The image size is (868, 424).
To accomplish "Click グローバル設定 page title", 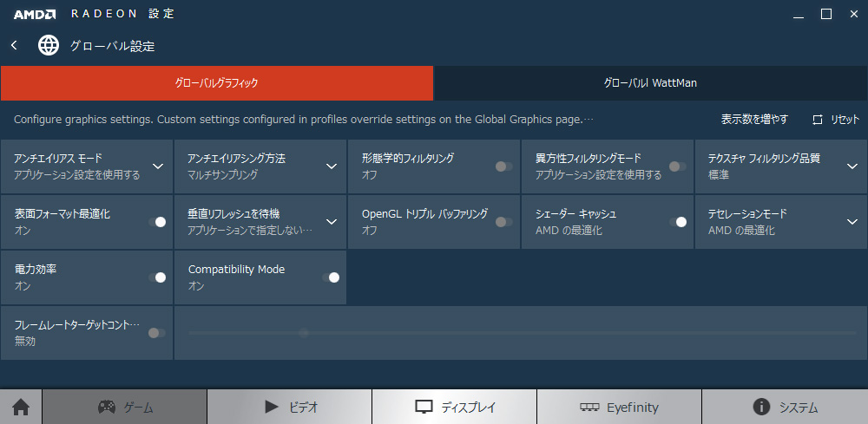I will [x=112, y=47].
